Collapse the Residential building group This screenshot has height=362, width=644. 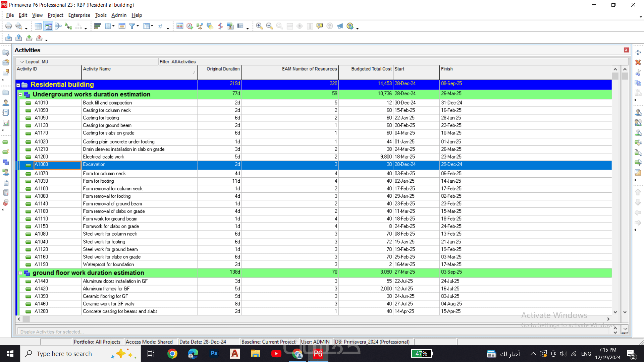18,85
